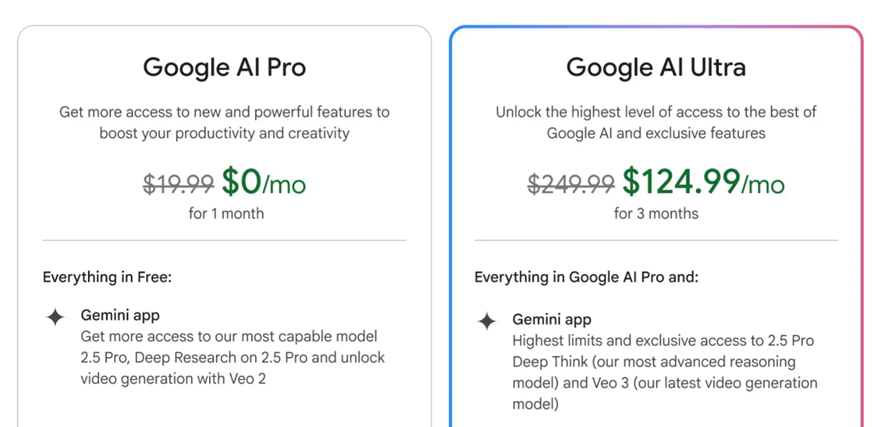Click the sparkle icon beside Gemini app in Ultra card
The height and width of the screenshot is (427, 876).
(487, 321)
